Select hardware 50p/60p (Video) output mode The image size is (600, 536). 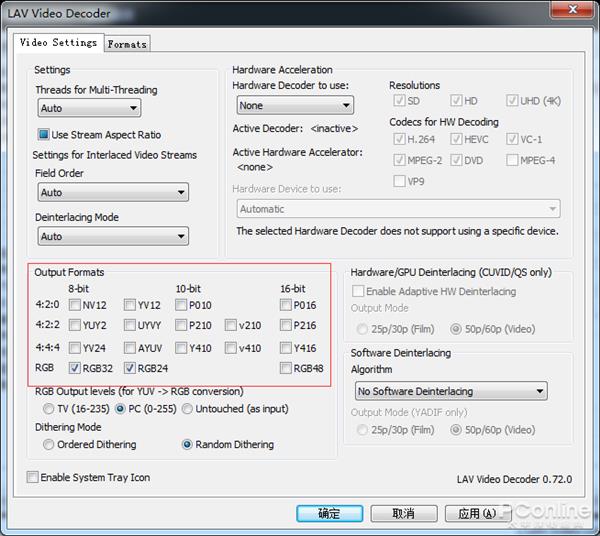point(455,329)
